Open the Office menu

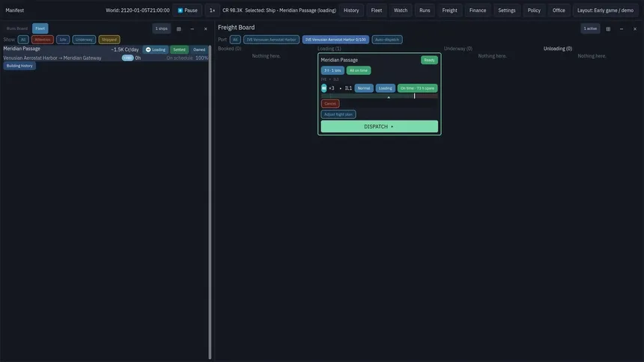tap(559, 10)
